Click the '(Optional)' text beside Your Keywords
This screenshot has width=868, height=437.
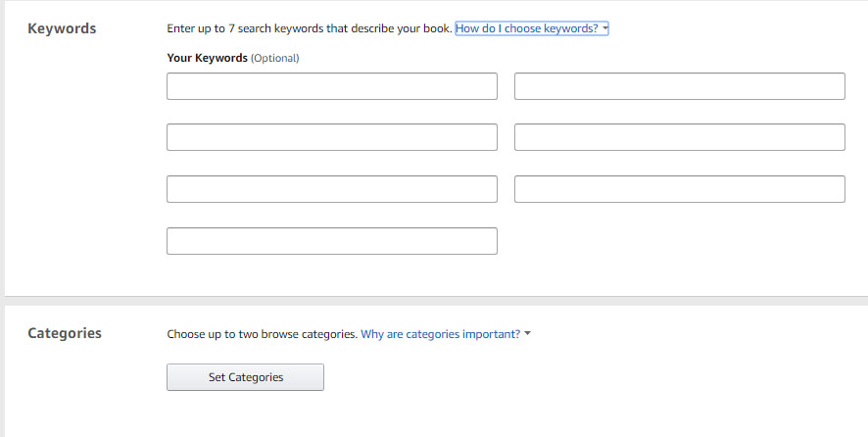[x=275, y=58]
